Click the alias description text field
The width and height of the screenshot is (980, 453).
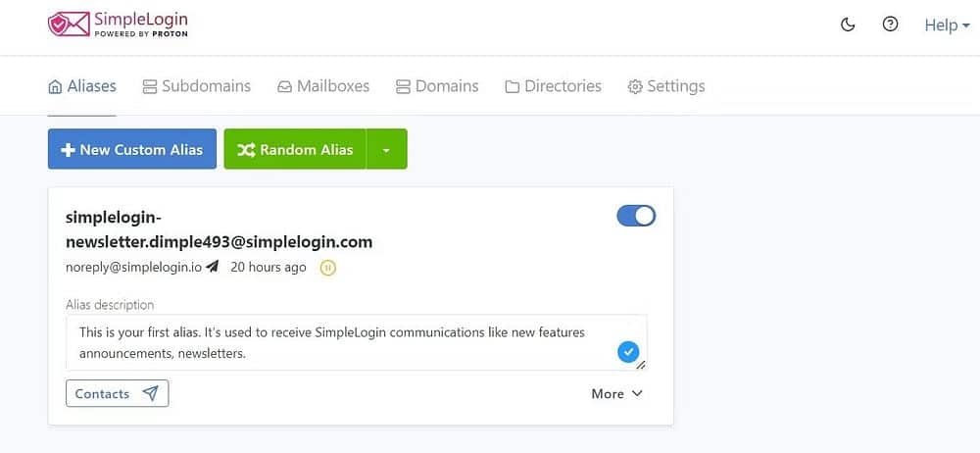(x=357, y=342)
